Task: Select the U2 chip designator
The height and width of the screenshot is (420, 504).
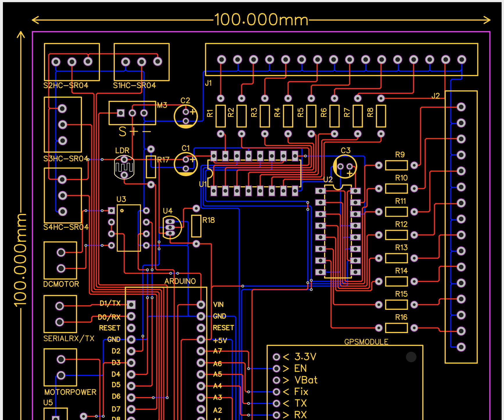Action: click(328, 180)
